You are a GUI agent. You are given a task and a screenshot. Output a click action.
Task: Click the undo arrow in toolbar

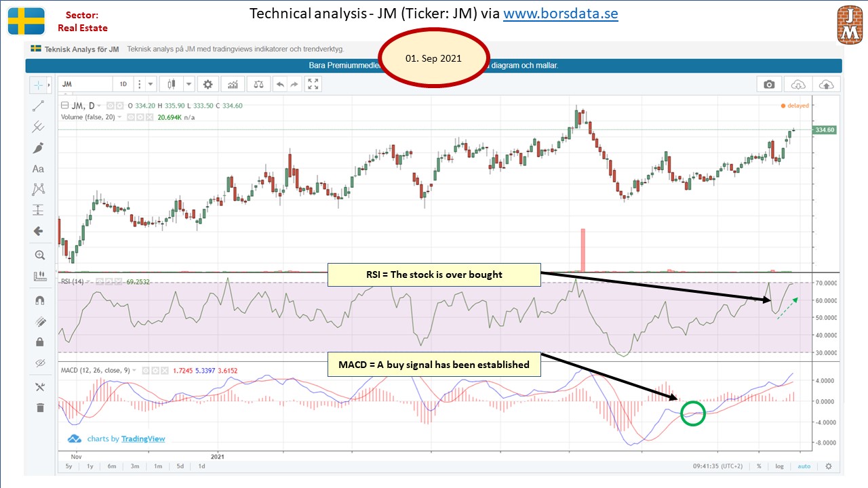pos(280,84)
